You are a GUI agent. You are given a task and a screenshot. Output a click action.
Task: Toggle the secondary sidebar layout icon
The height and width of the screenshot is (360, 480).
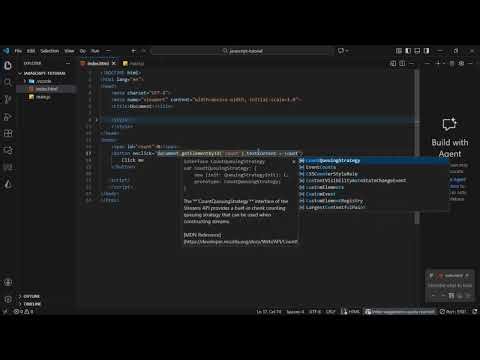coord(427,51)
